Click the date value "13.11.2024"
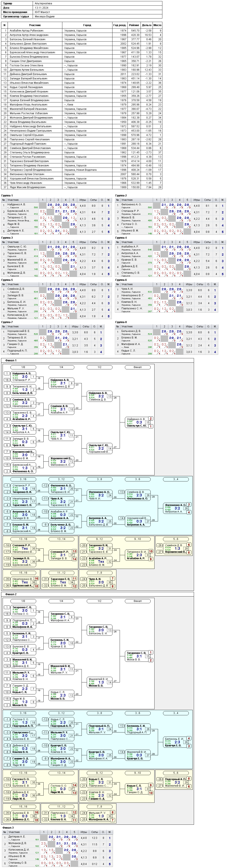Viewport: 228px width, 868px height. pos(41,8)
